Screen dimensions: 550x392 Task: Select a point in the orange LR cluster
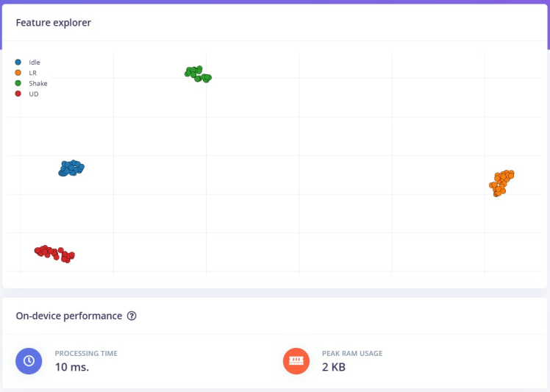[502, 182]
